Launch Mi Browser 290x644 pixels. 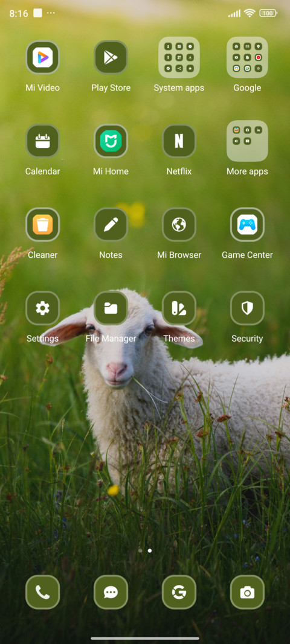[179, 225]
